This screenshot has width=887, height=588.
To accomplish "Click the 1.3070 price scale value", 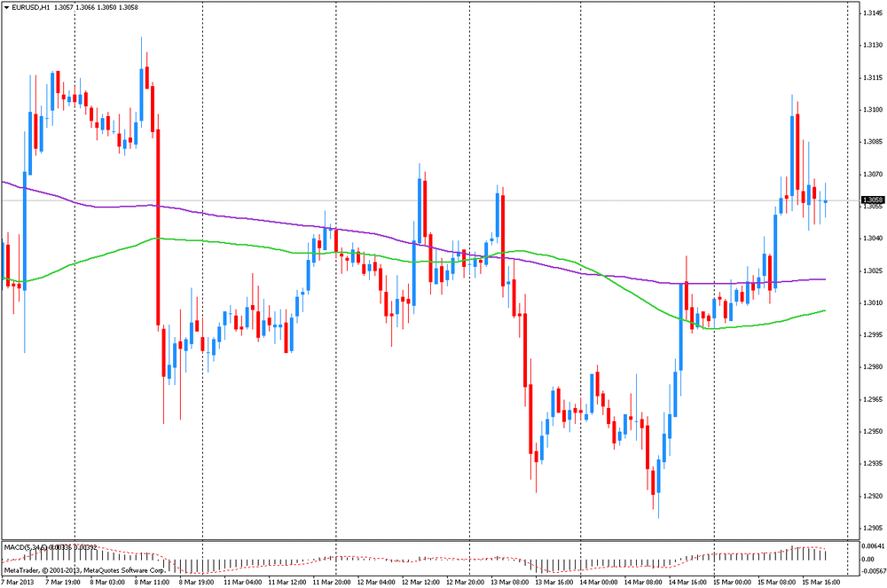I will pyautogui.click(x=874, y=174).
